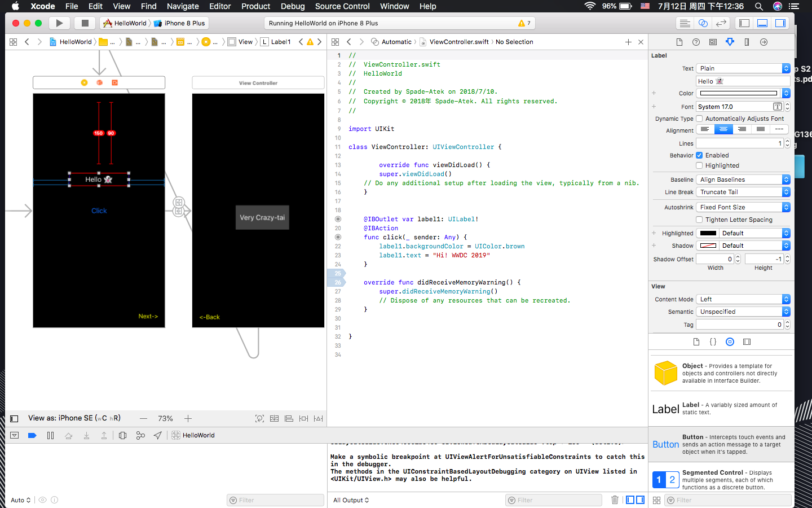The image size is (812, 508).
Task: Check Automatically Adjusts Font checkbox
Action: click(699, 119)
